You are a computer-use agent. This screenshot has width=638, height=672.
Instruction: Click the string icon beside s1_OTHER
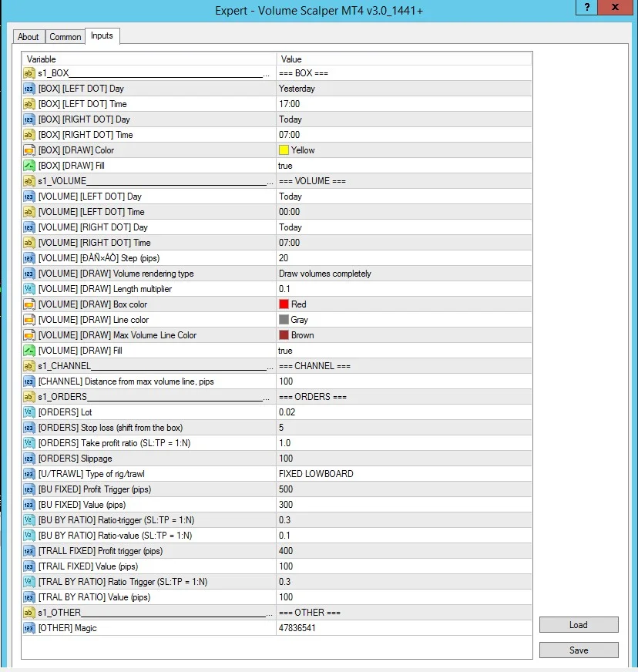[x=29, y=613]
